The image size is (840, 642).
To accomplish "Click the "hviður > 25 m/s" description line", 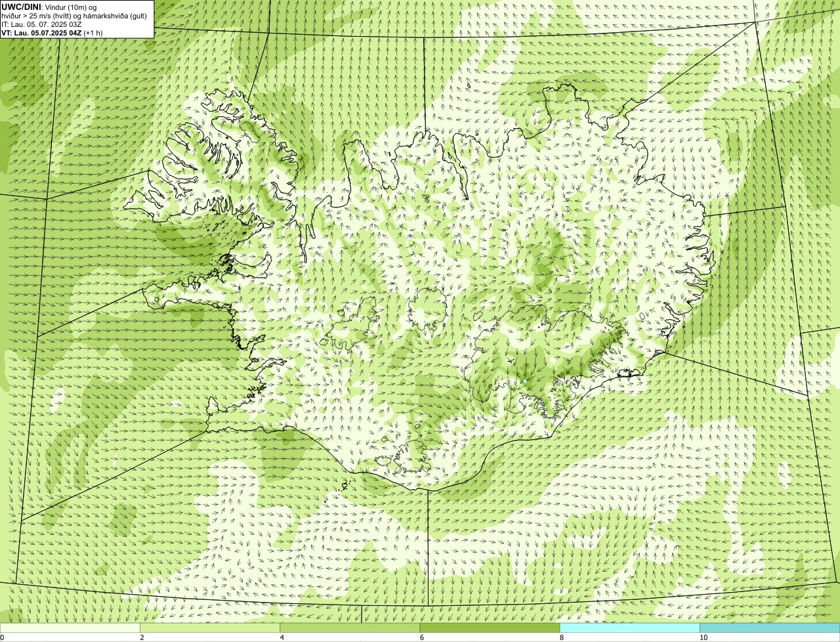I will pos(74,16).
